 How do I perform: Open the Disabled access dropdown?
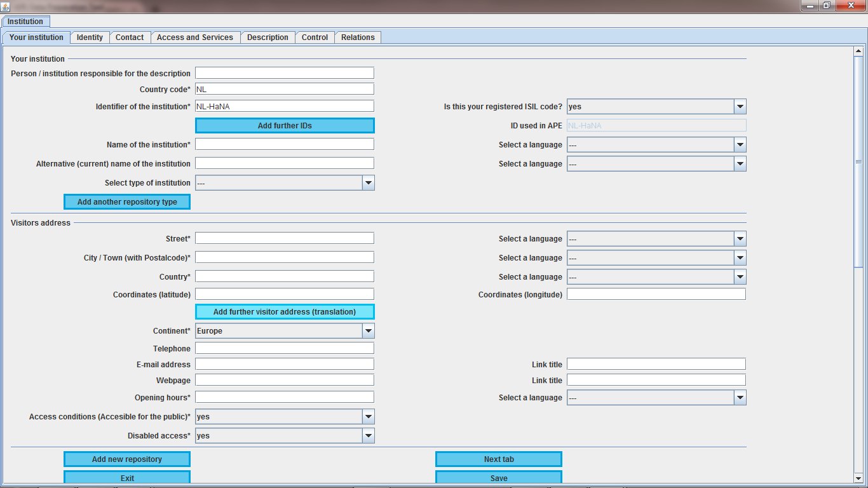point(285,436)
